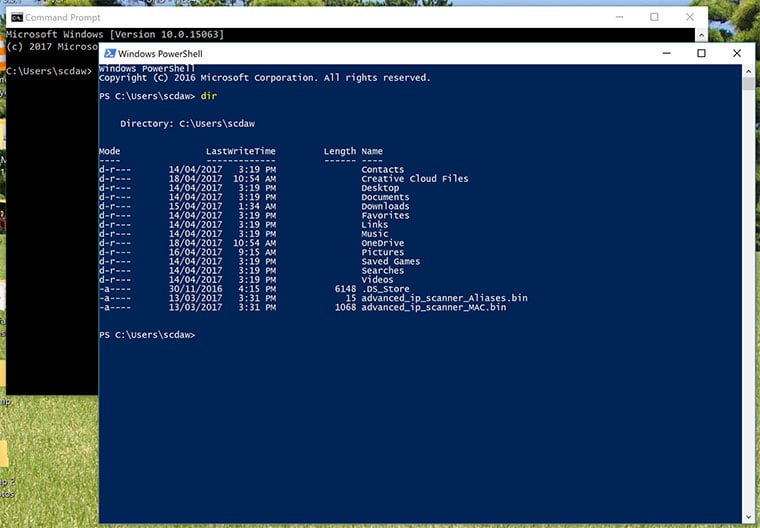
Task: Maximize the Command Prompt window
Action: [x=654, y=17]
